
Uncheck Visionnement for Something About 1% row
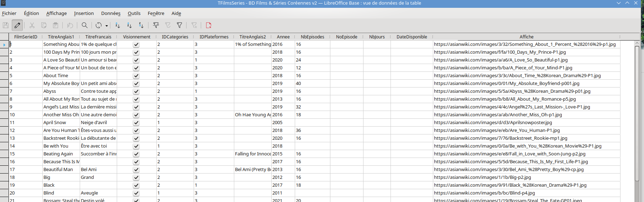[136, 44]
